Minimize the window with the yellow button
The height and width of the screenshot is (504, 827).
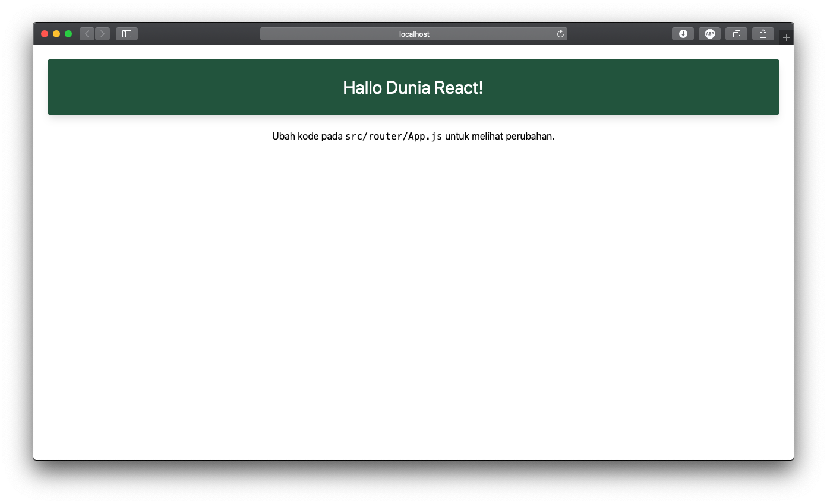coord(56,34)
